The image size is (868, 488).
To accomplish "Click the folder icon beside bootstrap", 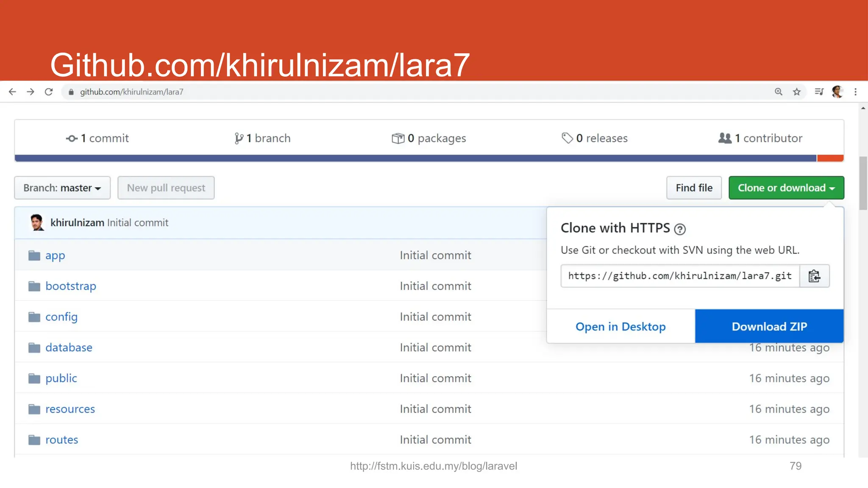I will [x=34, y=286].
